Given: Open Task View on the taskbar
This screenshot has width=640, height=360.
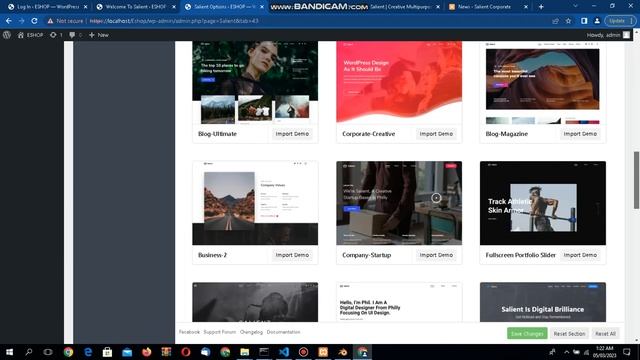Looking at the screenshot, I should (48, 352).
